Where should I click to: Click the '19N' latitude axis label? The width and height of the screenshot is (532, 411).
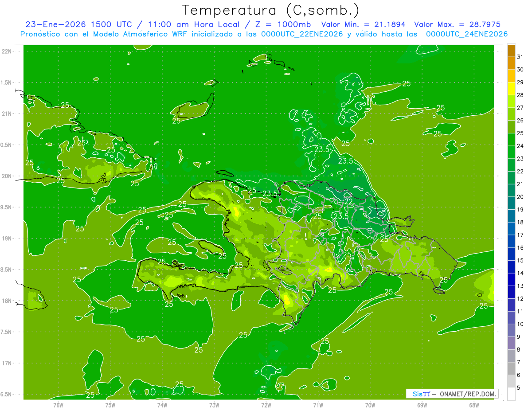click(x=8, y=239)
